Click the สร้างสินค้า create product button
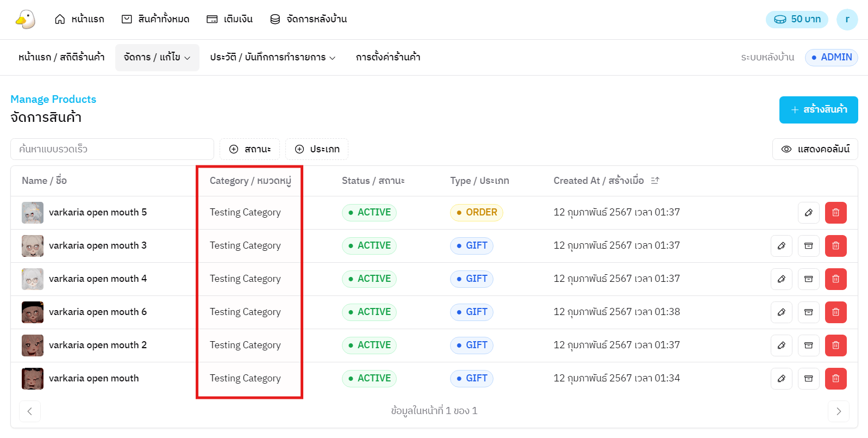 tap(818, 110)
